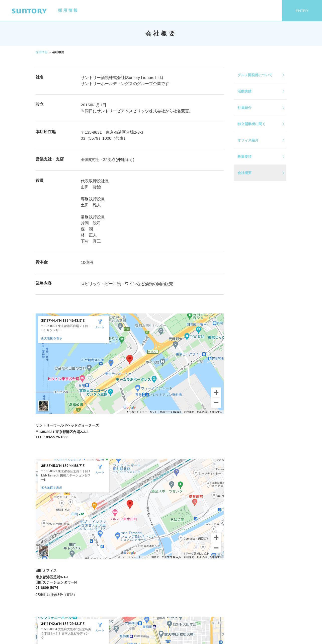Click 露天神社(お初天神) marker on Osaka map
322x644 pixels.
coord(161,634)
